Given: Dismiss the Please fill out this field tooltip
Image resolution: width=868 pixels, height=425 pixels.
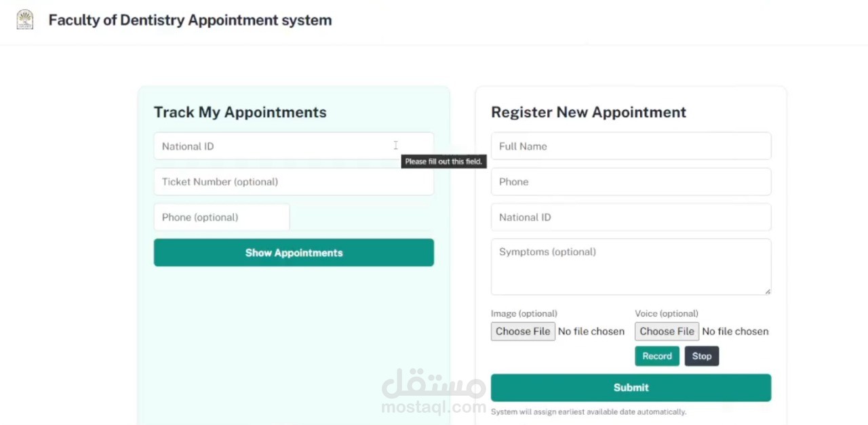Looking at the screenshot, I should pos(443,161).
